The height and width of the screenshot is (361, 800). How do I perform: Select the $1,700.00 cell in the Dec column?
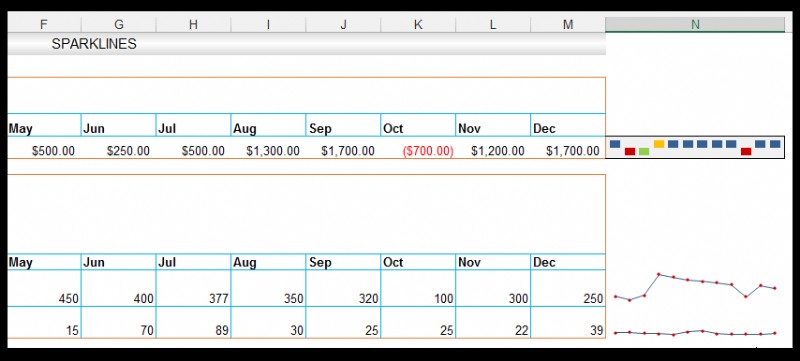tap(568, 148)
